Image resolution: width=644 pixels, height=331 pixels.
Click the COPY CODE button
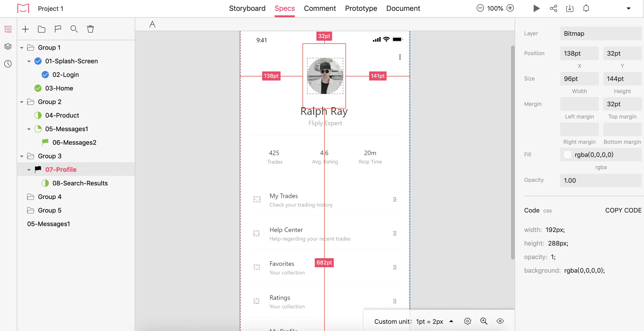coord(623,210)
